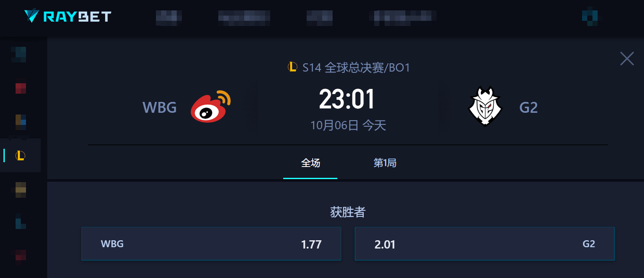Screen dimensions: 644x278
Task: Click the G2 team name beside its logo
Action: (528, 108)
